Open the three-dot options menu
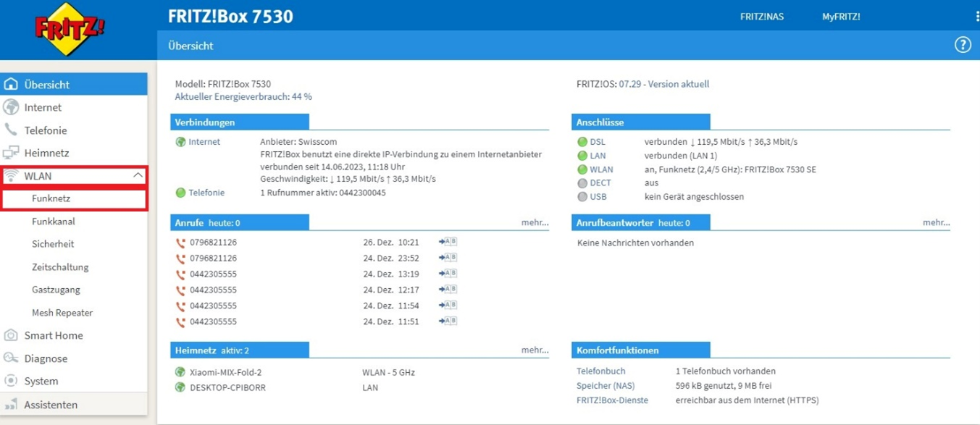Image resolution: width=980 pixels, height=425 pixels. (x=976, y=17)
